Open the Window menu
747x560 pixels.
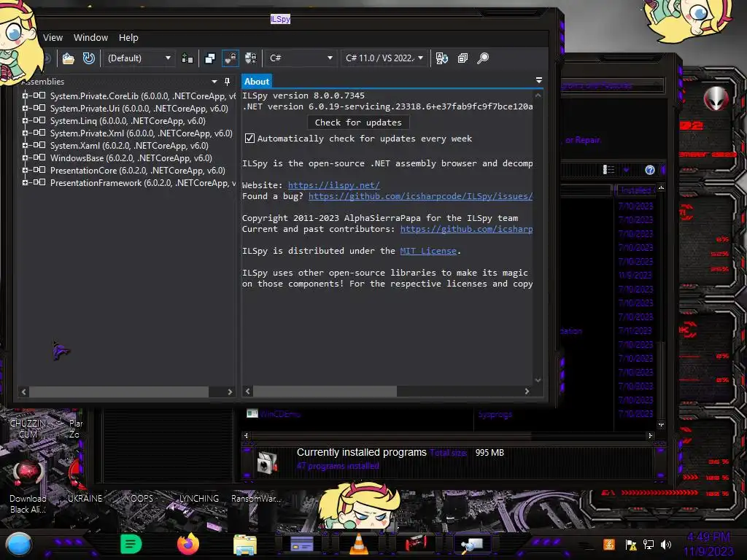(x=90, y=38)
